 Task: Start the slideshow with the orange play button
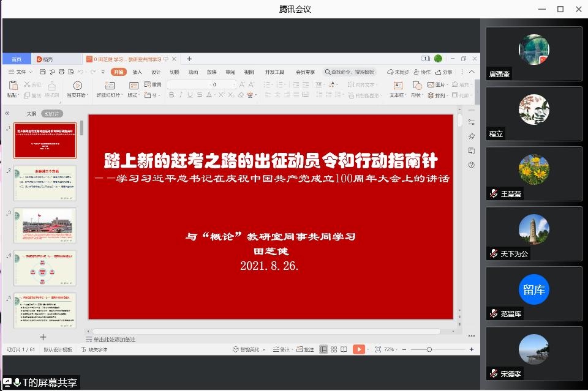pyautogui.click(x=358, y=349)
